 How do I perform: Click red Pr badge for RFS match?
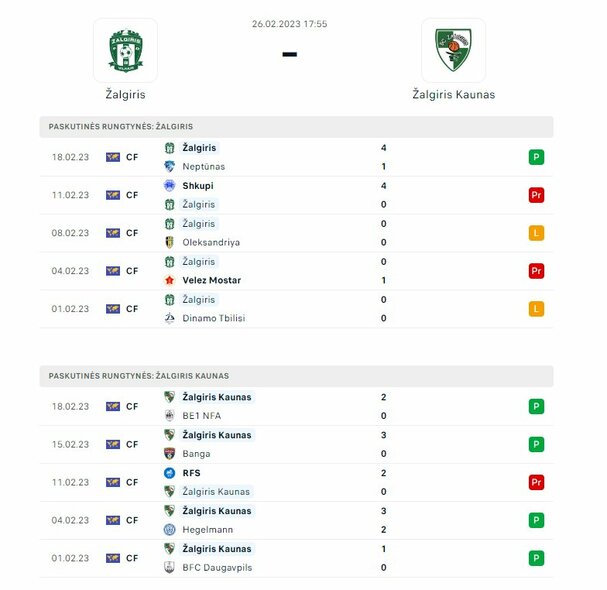536,482
